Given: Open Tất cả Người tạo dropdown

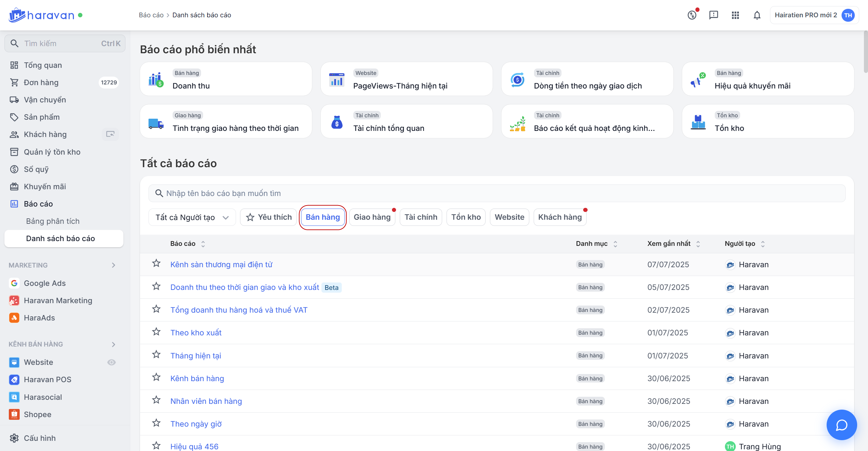Looking at the screenshot, I should 192,217.
